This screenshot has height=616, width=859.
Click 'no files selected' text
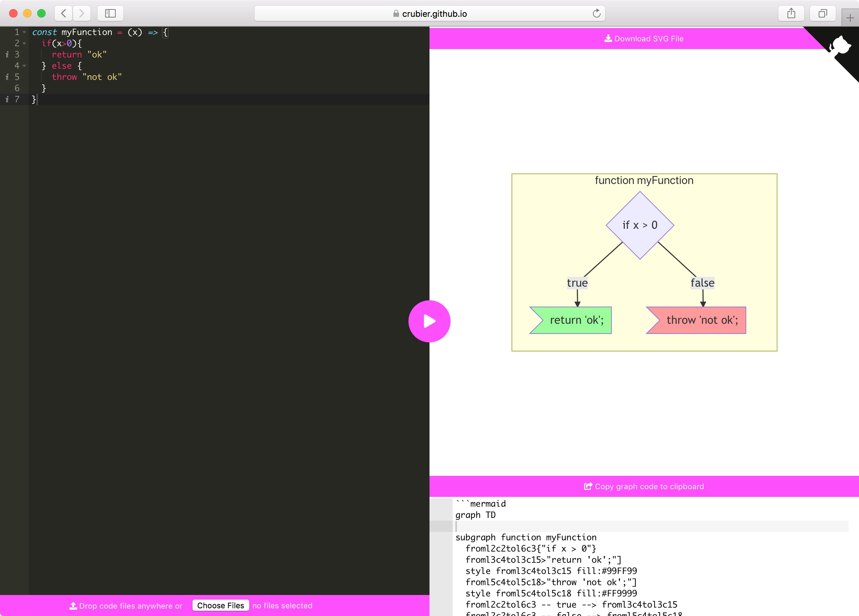click(x=282, y=606)
